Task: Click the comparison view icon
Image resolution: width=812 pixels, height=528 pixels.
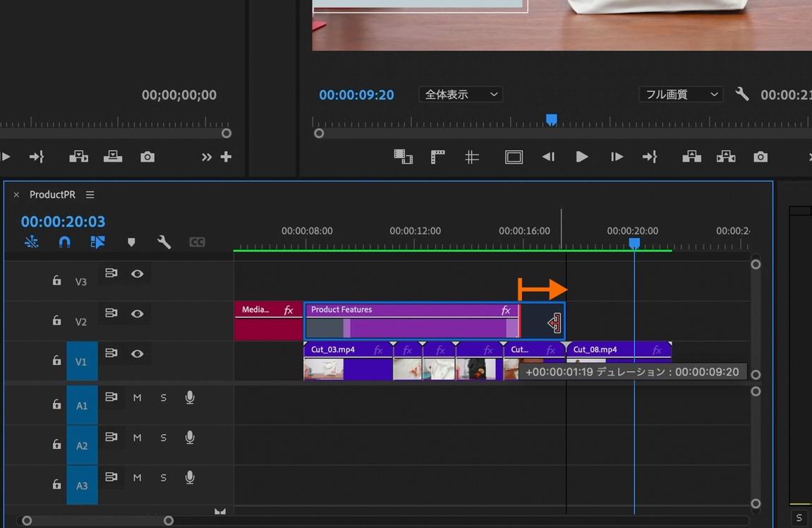Action: tap(403, 157)
